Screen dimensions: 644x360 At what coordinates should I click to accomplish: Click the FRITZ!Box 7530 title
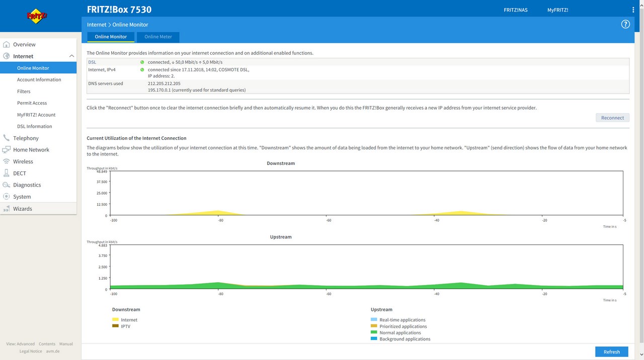[x=119, y=10]
